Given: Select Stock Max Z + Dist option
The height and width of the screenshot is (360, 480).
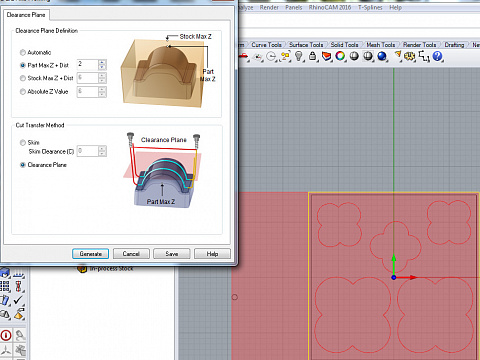Looking at the screenshot, I should pyautogui.click(x=23, y=78).
